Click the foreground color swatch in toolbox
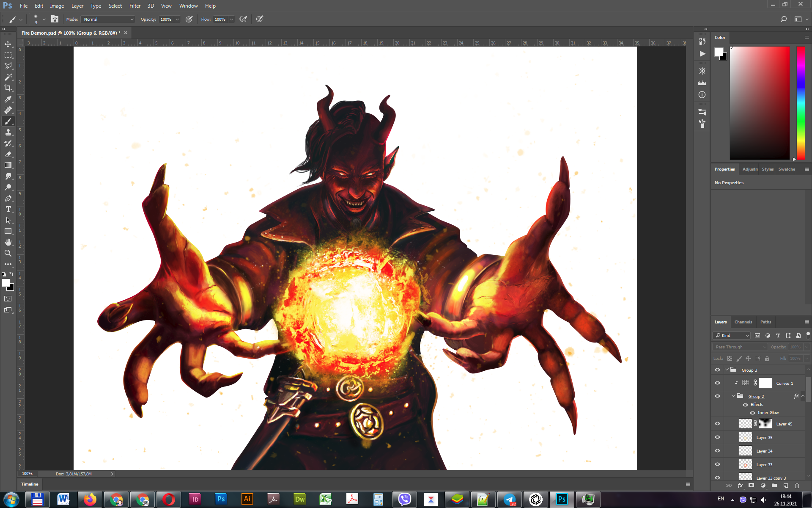The image size is (812, 508). [x=6, y=283]
